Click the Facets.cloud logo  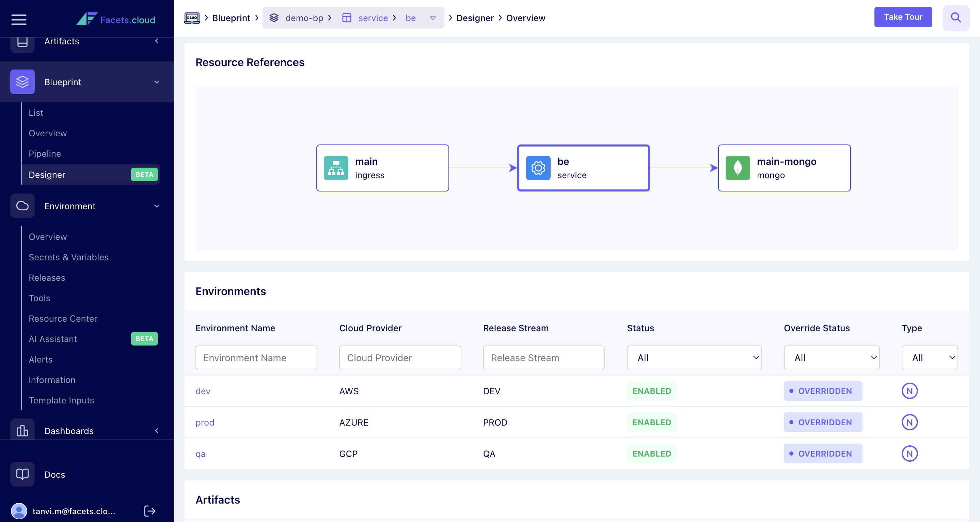(116, 19)
